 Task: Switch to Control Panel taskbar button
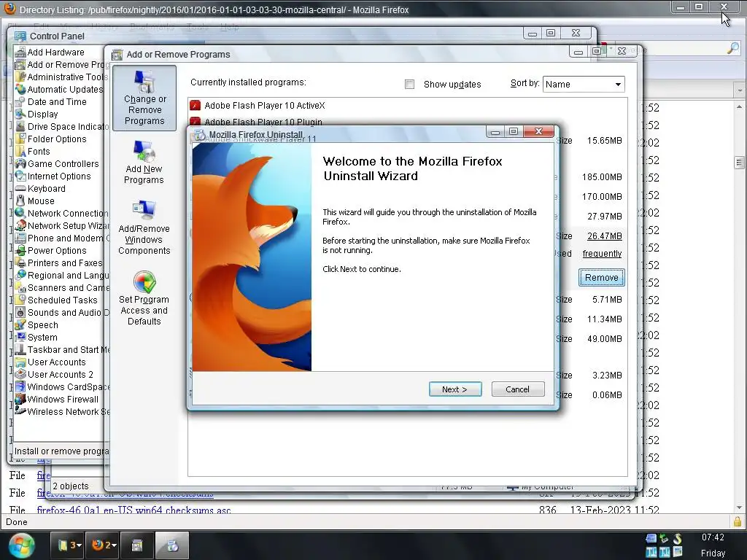click(137, 545)
